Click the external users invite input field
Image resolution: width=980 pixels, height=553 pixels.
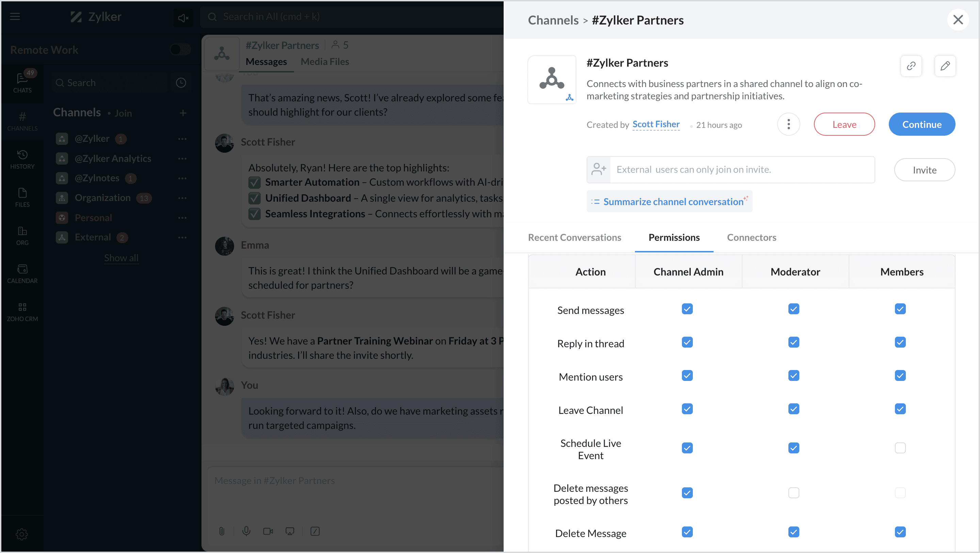tap(742, 170)
